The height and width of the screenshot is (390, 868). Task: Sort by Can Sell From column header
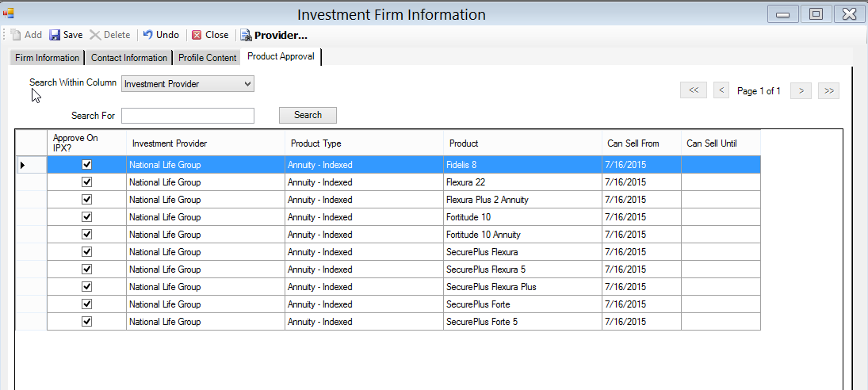click(641, 143)
